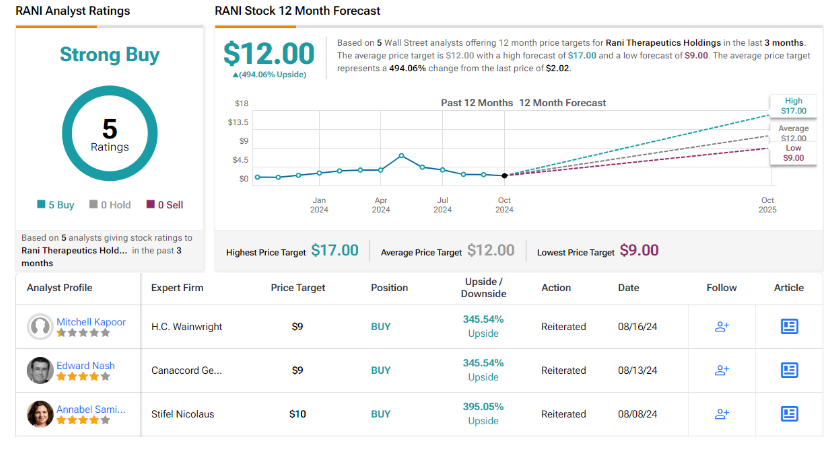Click the 08/16/24 date cell

[x=637, y=327]
